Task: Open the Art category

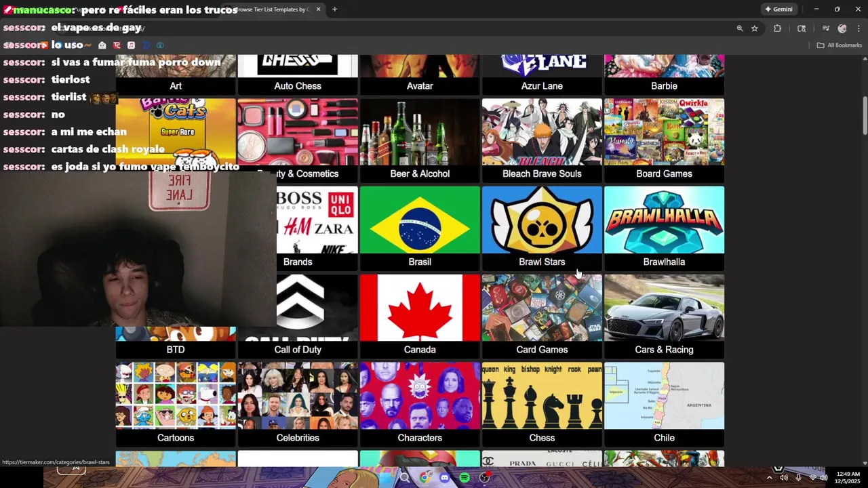Action: coord(176,75)
